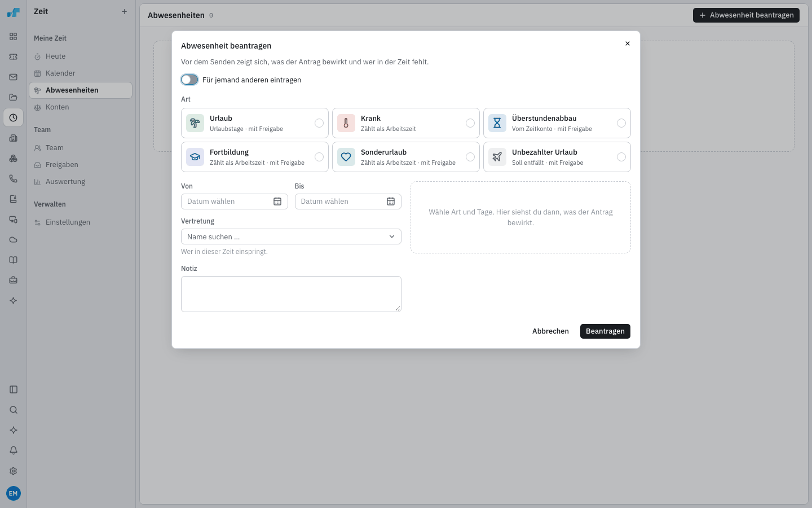Click the thermometer icon on Krank card
Image resolution: width=812 pixels, height=508 pixels.
[346, 123]
